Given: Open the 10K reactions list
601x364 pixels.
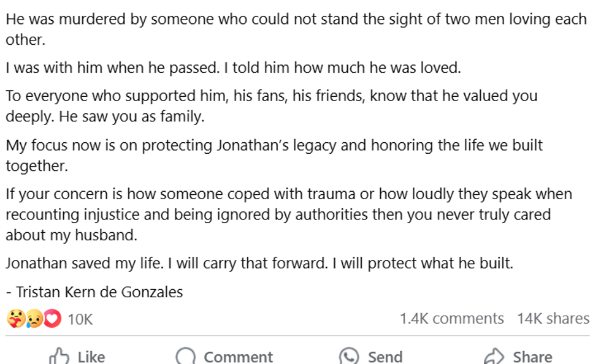Looking at the screenshot, I should click(80, 319).
